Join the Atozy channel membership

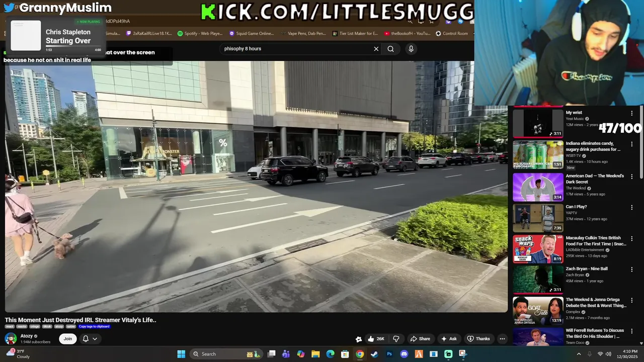[67, 339]
